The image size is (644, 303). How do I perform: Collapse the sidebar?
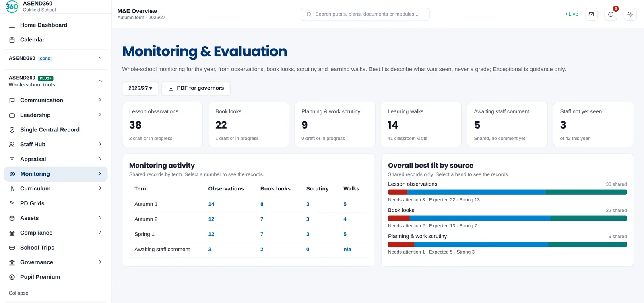click(19, 293)
